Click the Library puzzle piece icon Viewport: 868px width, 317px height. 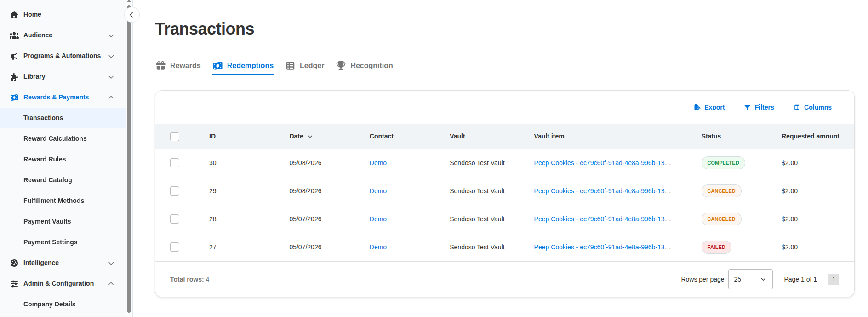click(x=14, y=77)
